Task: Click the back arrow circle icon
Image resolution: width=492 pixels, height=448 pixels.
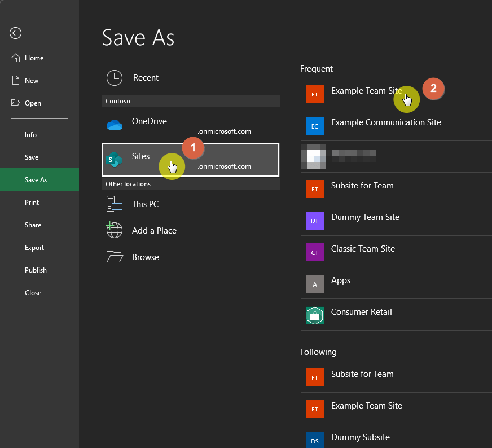Action: (x=15, y=33)
